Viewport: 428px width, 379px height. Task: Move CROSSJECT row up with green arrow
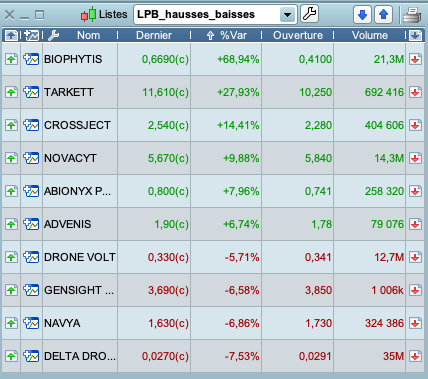point(11,125)
